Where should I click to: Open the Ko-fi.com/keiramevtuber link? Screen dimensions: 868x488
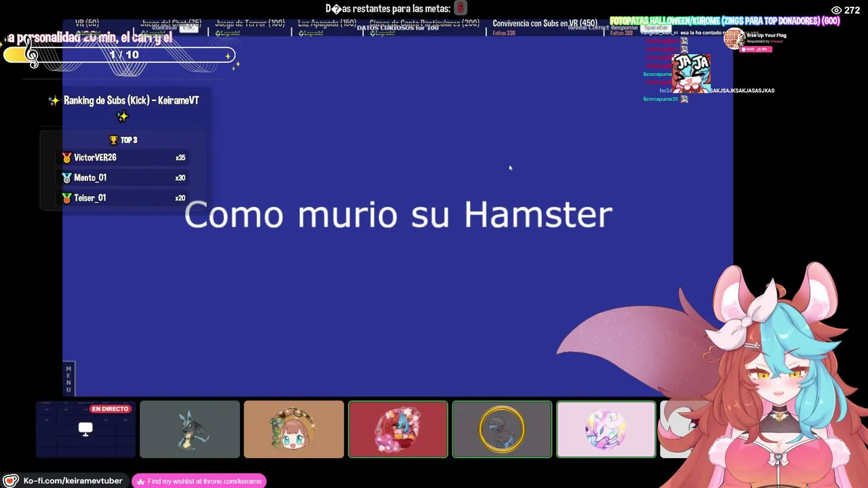(x=73, y=481)
